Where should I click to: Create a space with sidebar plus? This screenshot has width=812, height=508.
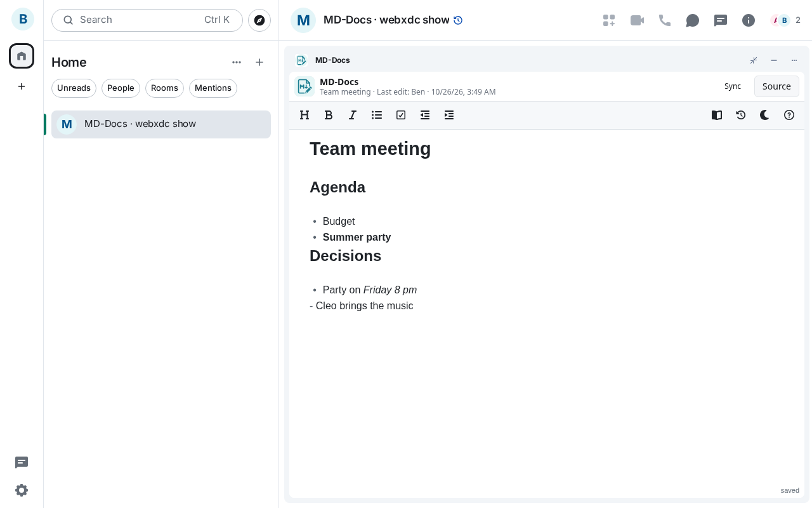click(x=22, y=86)
